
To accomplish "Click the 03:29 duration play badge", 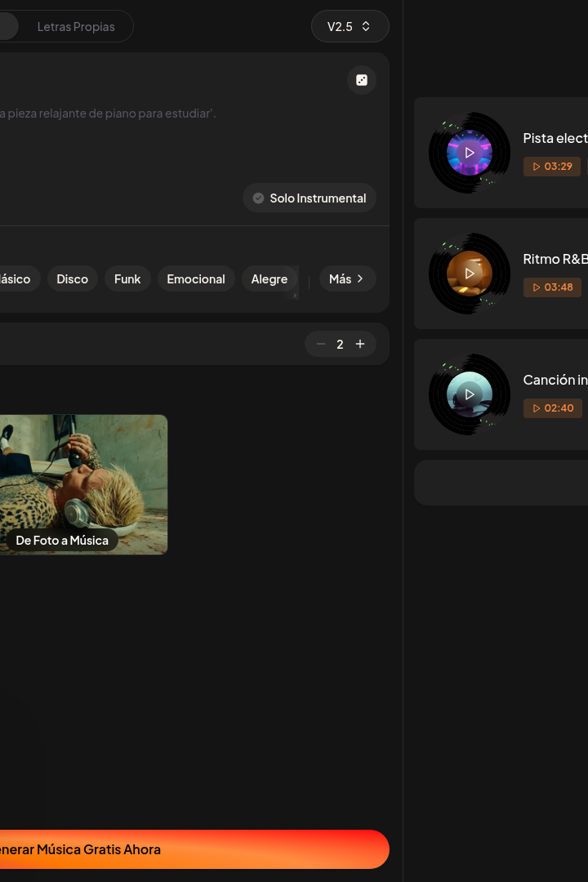I will (x=552, y=167).
